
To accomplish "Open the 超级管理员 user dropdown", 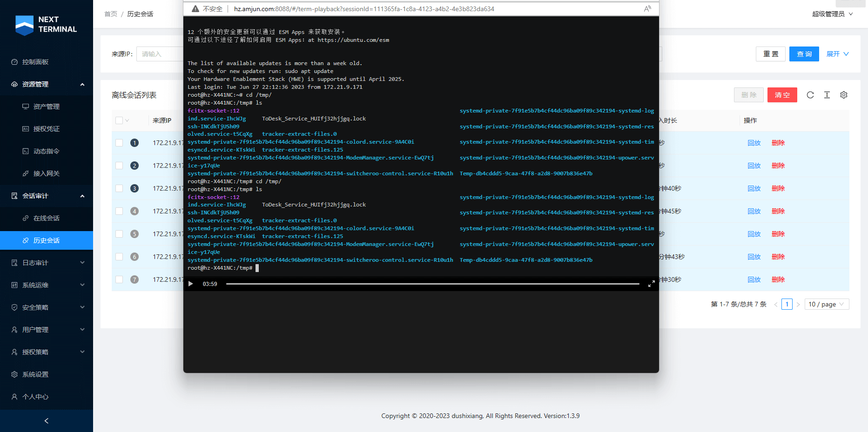I will pos(832,14).
